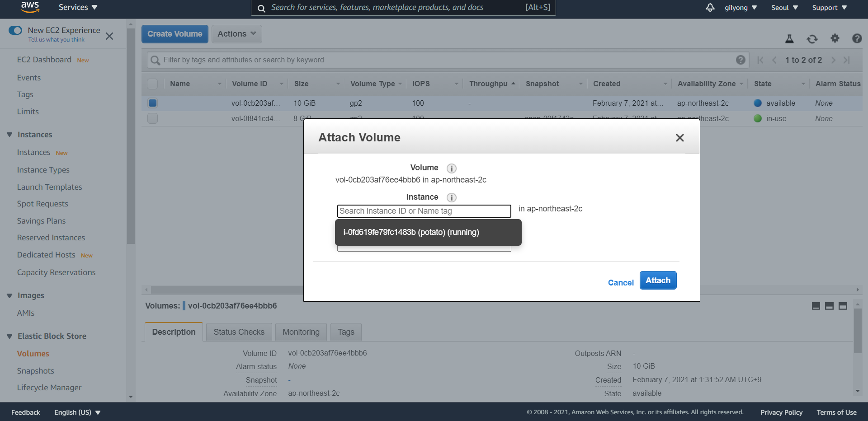Cancel the Attach Volume dialog
Image resolution: width=868 pixels, height=421 pixels.
click(621, 282)
